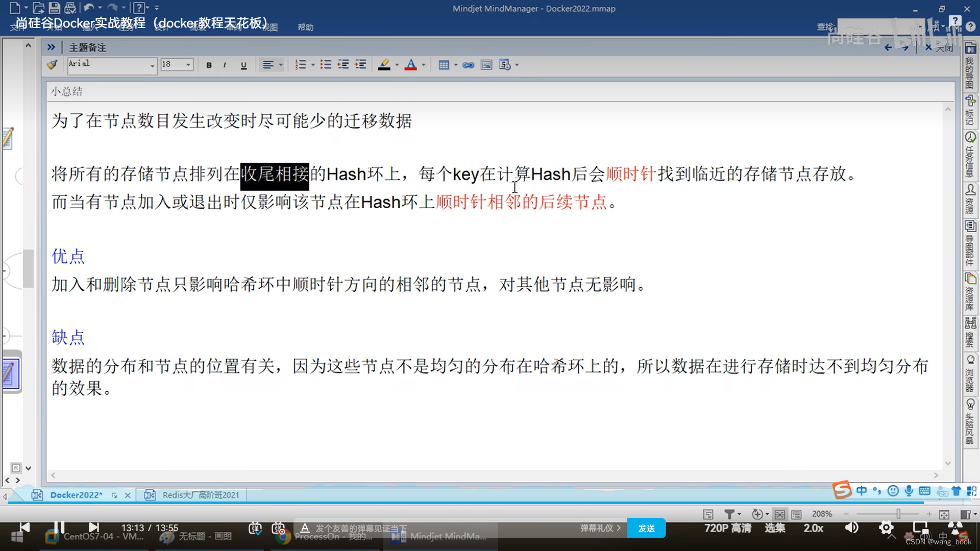Image resolution: width=980 pixels, height=551 pixels.
Task: Toggle underline formatting
Action: 243,65
